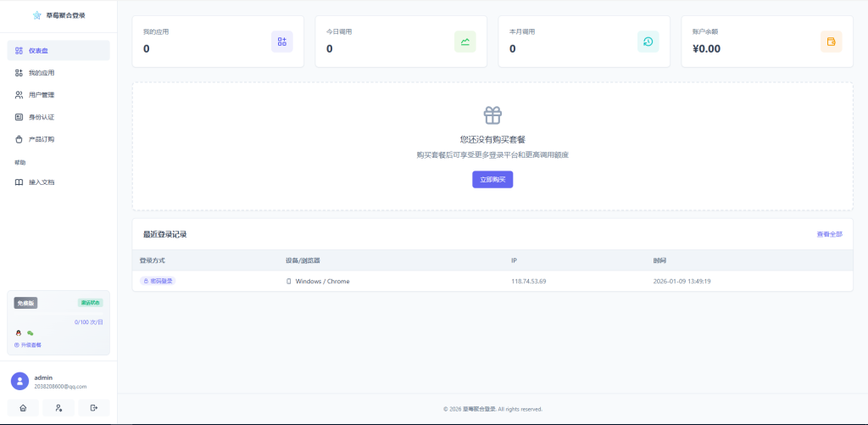Viewport: 868px width, 425px height.
Task: Click the timestamp 2026-01-09 13:49:19
Action: click(x=682, y=282)
